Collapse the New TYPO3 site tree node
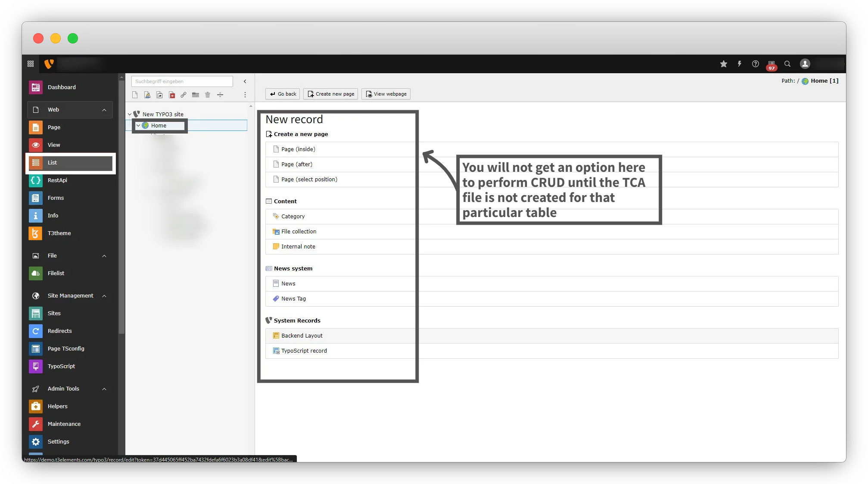This screenshot has width=868, height=484. click(x=130, y=114)
